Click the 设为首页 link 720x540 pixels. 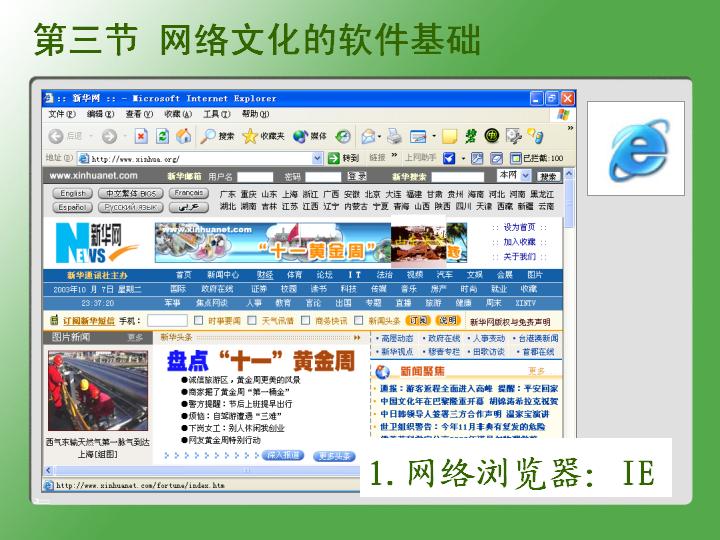tap(519, 227)
